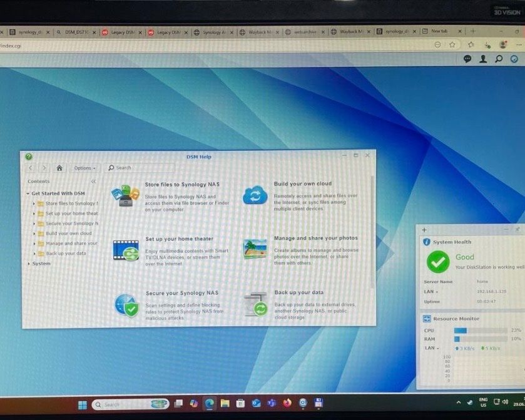
Task: Open File Explorer from the taskbar
Action: pos(225,403)
